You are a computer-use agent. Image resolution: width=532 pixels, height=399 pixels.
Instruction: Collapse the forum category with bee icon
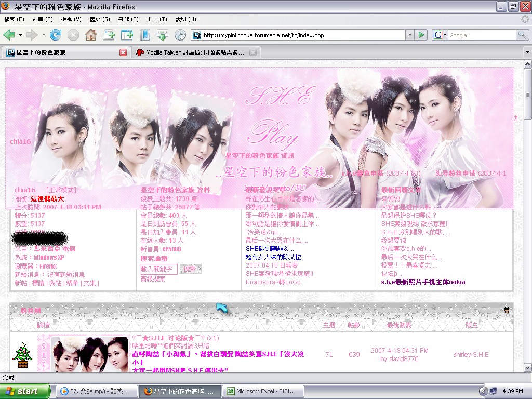(507, 310)
